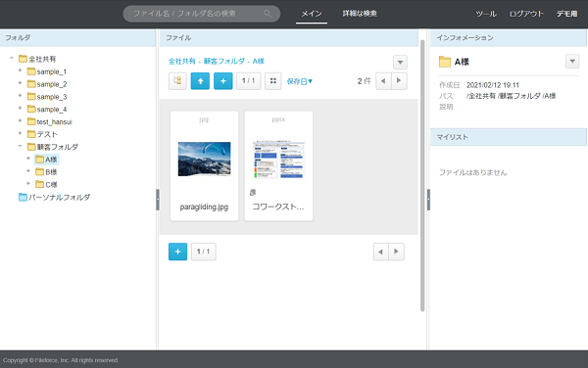The width and height of the screenshot is (588, 368).
Task: Switch to the 詳細な検索 tab
Action: click(x=360, y=14)
